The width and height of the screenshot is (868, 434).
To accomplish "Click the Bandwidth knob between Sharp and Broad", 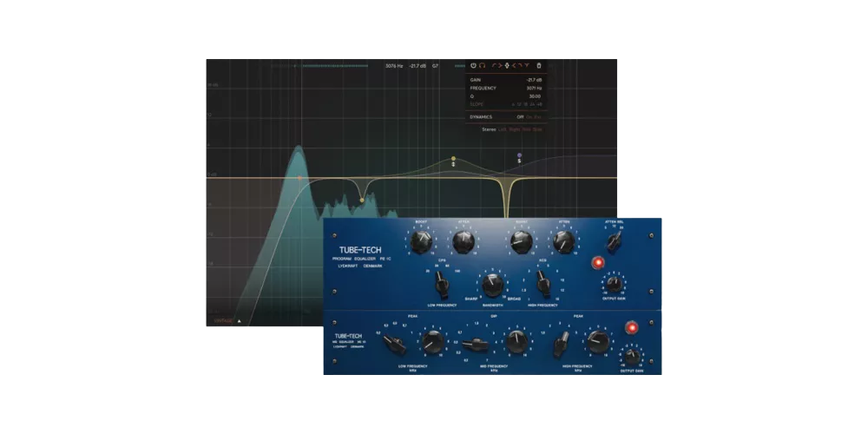I will [x=493, y=286].
